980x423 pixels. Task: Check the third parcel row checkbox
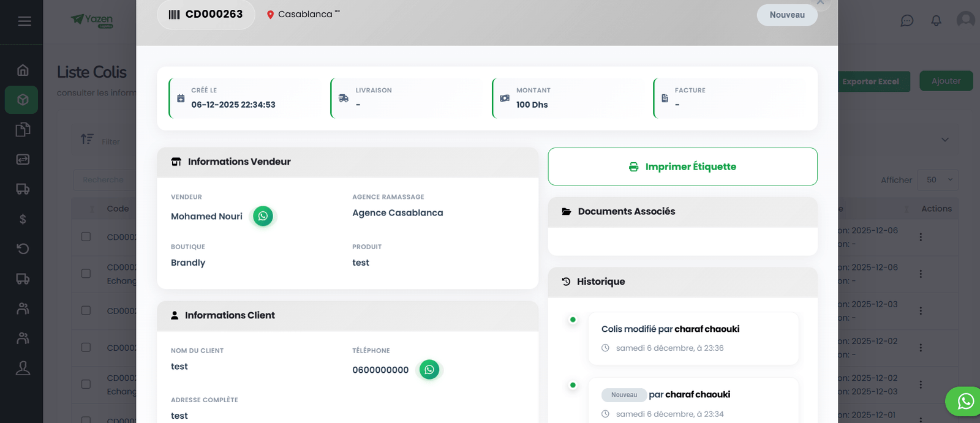86,310
